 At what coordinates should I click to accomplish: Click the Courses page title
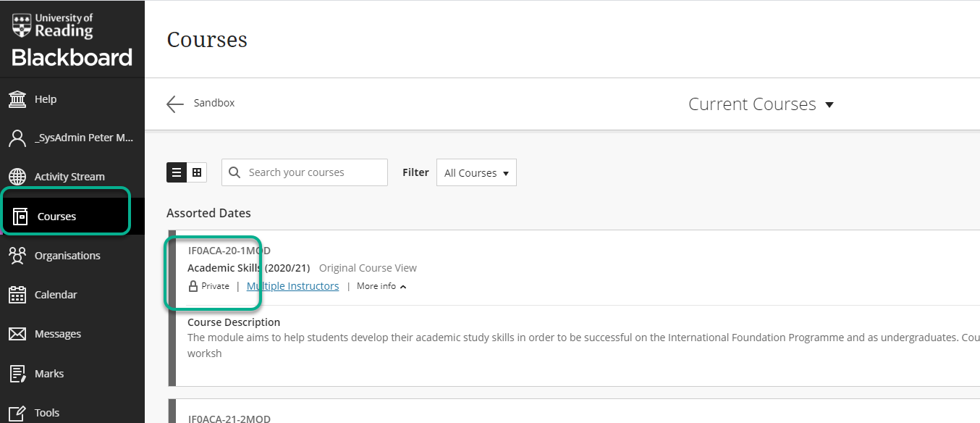pos(207,39)
